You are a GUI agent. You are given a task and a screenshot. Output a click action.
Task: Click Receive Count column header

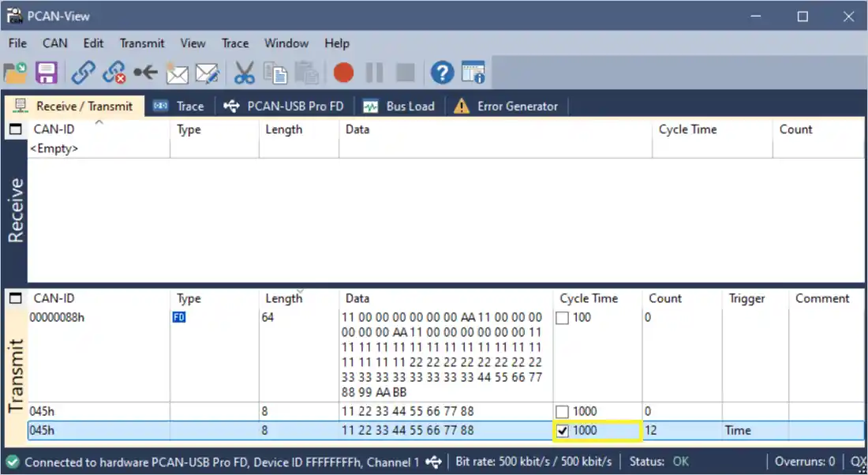click(x=818, y=129)
